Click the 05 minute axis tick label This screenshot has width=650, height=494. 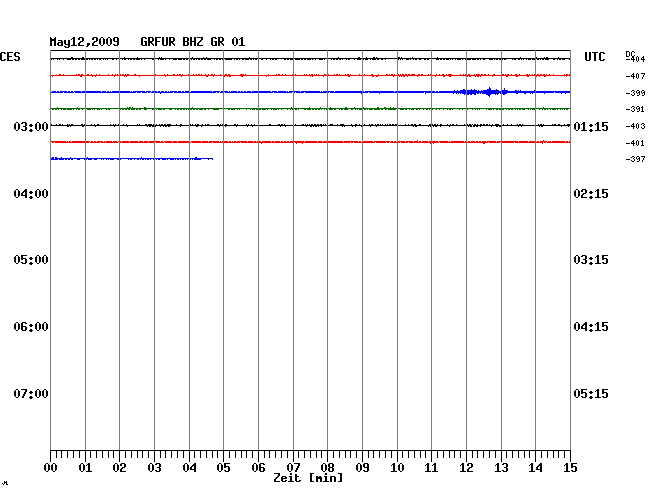(x=223, y=468)
